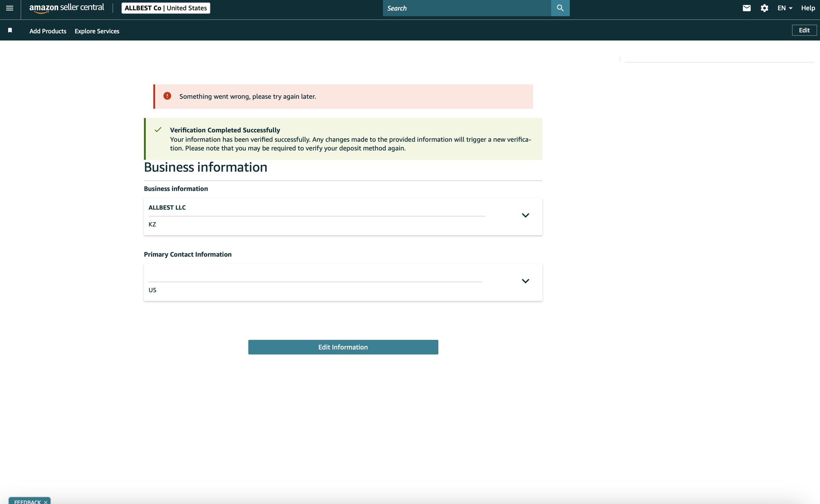This screenshot has width=820, height=504.
Task: Open the mail messages icon
Action: click(747, 8)
